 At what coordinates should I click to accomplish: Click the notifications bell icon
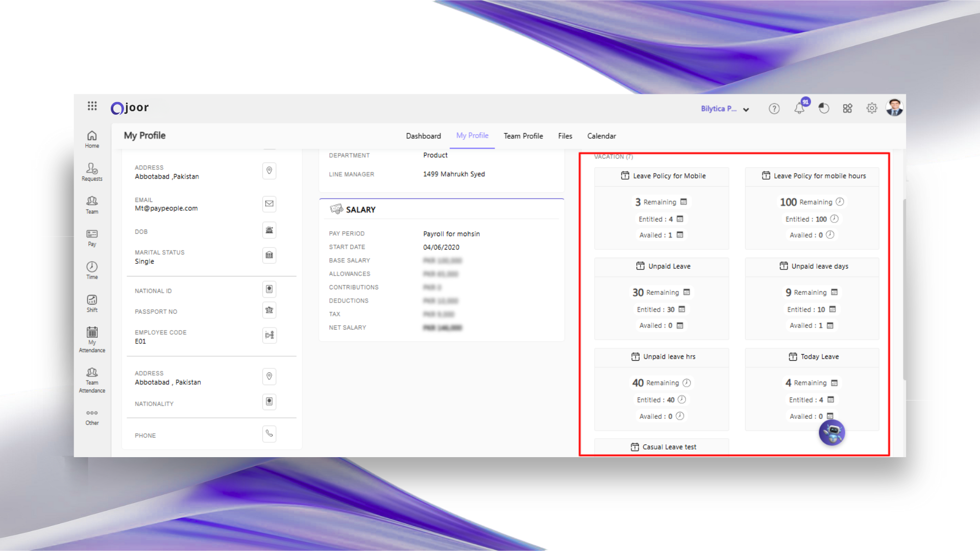point(799,108)
